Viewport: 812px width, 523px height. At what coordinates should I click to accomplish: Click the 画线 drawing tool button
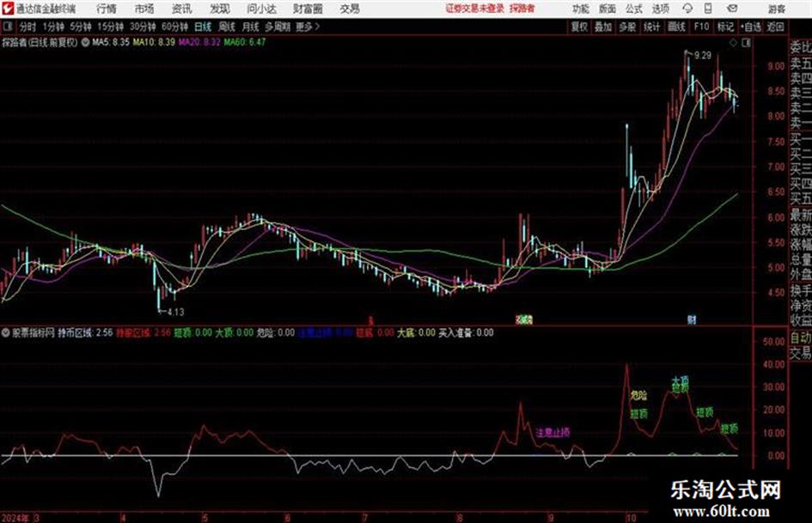tap(677, 27)
